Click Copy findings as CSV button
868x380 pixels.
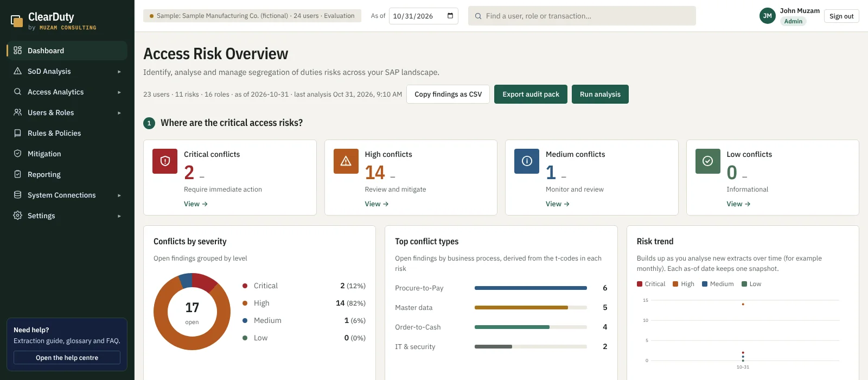[x=448, y=94]
